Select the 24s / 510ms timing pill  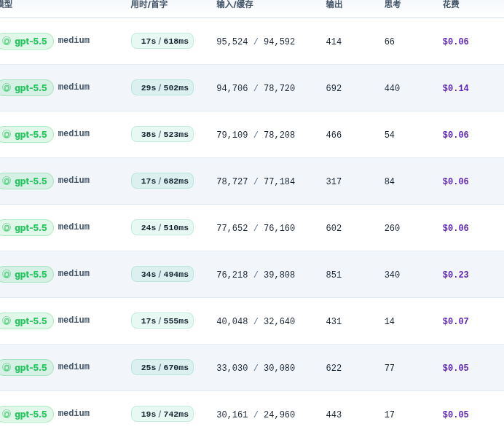162,227
